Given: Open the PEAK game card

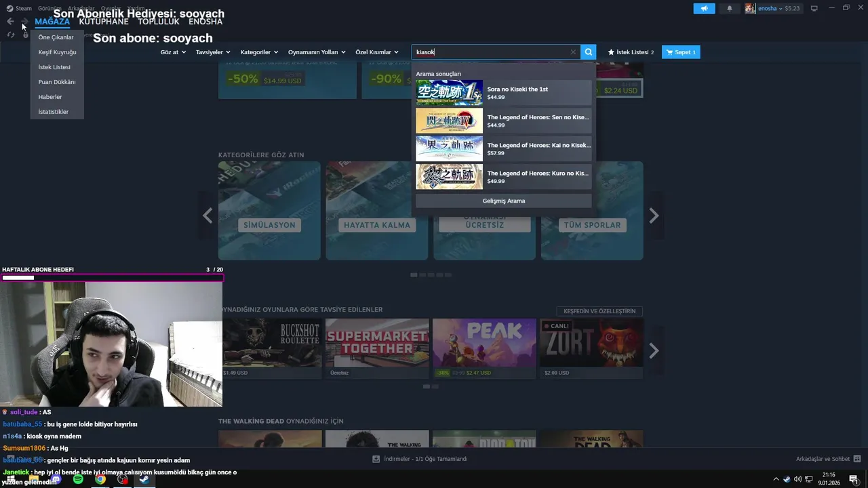Looking at the screenshot, I should click(484, 348).
